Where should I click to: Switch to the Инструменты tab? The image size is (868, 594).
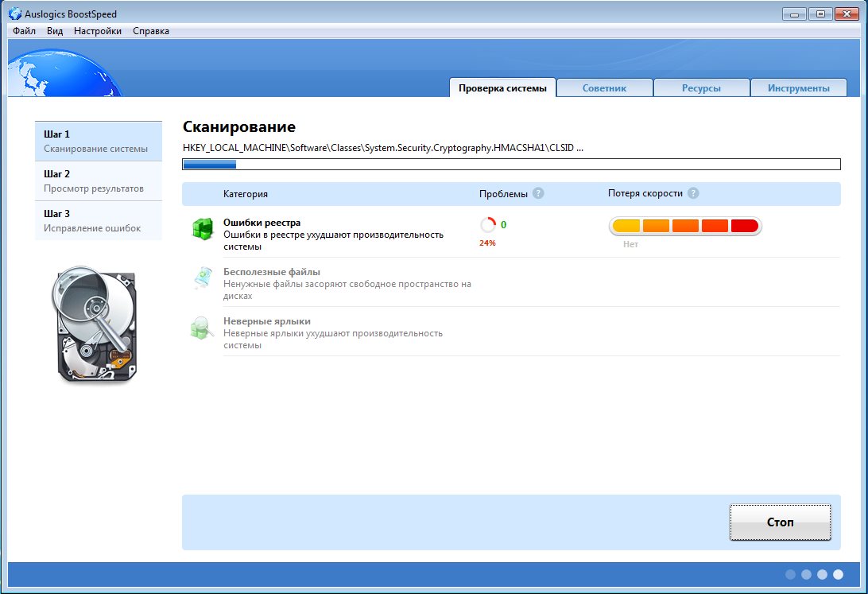click(x=798, y=88)
